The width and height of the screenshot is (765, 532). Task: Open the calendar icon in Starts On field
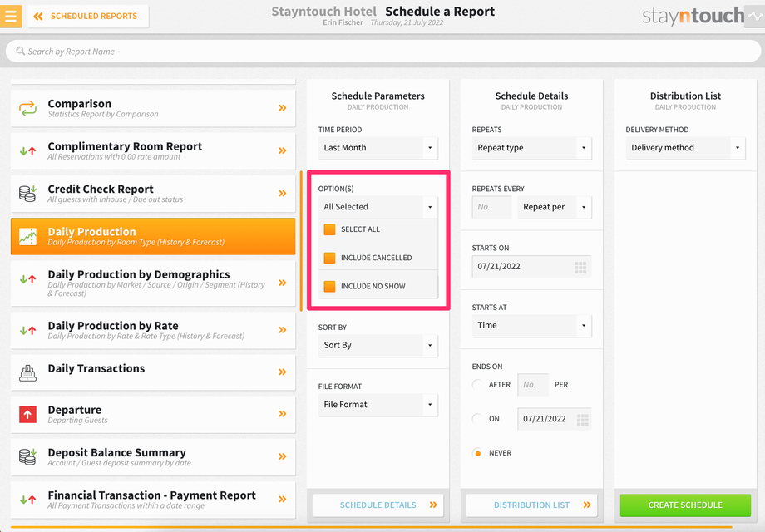pos(580,267)
